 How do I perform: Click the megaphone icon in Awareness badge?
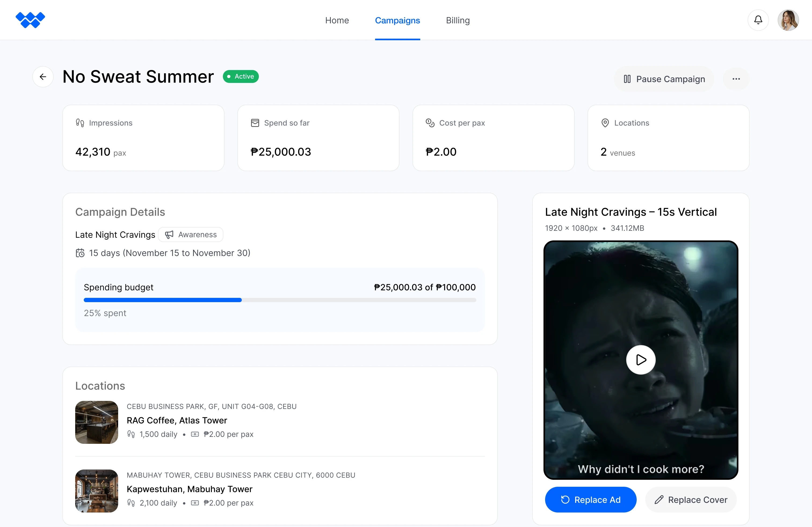click(169, 235)
